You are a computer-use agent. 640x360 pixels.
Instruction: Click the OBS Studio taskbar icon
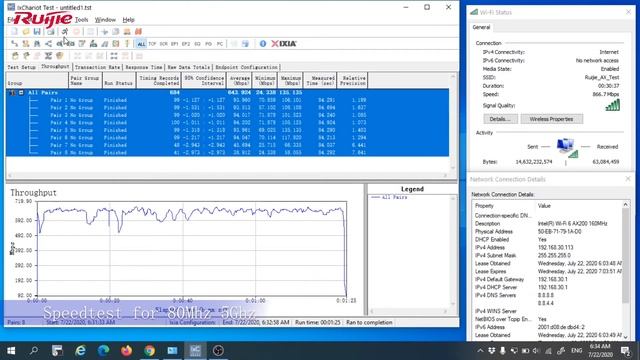[x=218, y=351]
